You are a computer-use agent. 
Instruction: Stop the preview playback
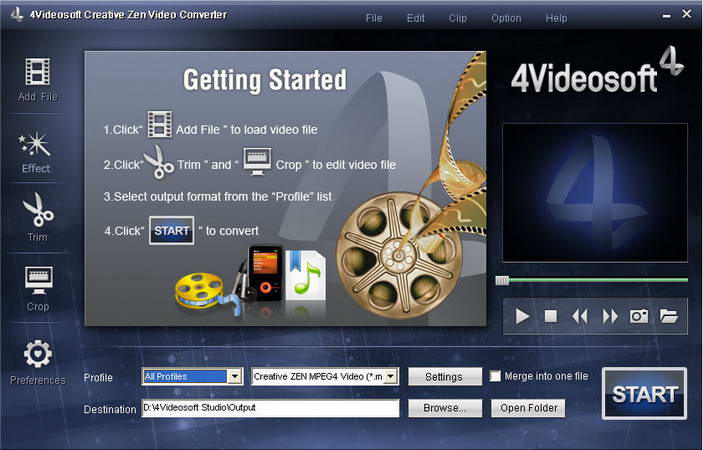tap(551, 316)
